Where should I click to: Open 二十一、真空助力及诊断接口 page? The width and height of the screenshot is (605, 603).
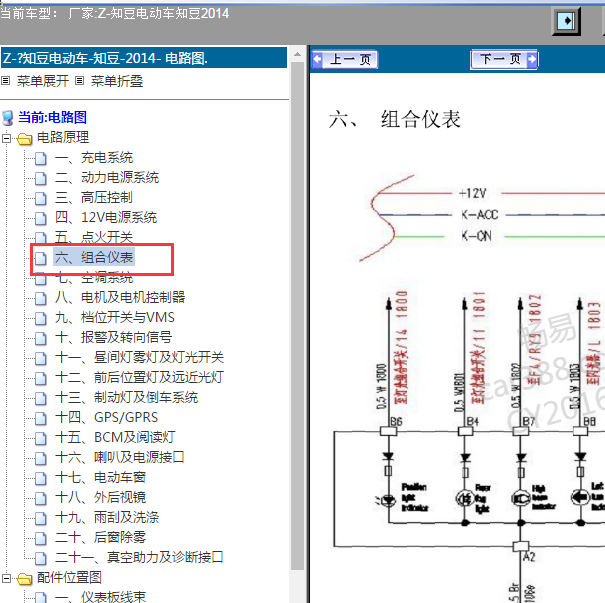click(139, 558)
